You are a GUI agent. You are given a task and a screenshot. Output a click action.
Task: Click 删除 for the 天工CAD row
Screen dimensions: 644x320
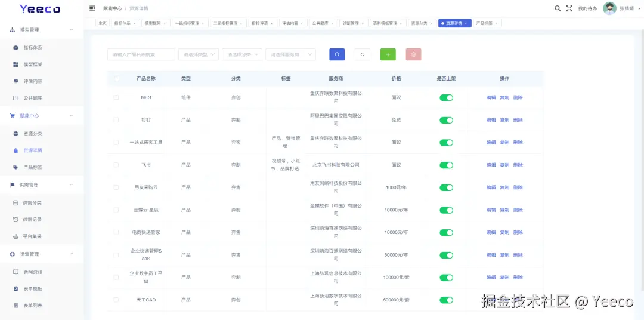tap(518, 300)
